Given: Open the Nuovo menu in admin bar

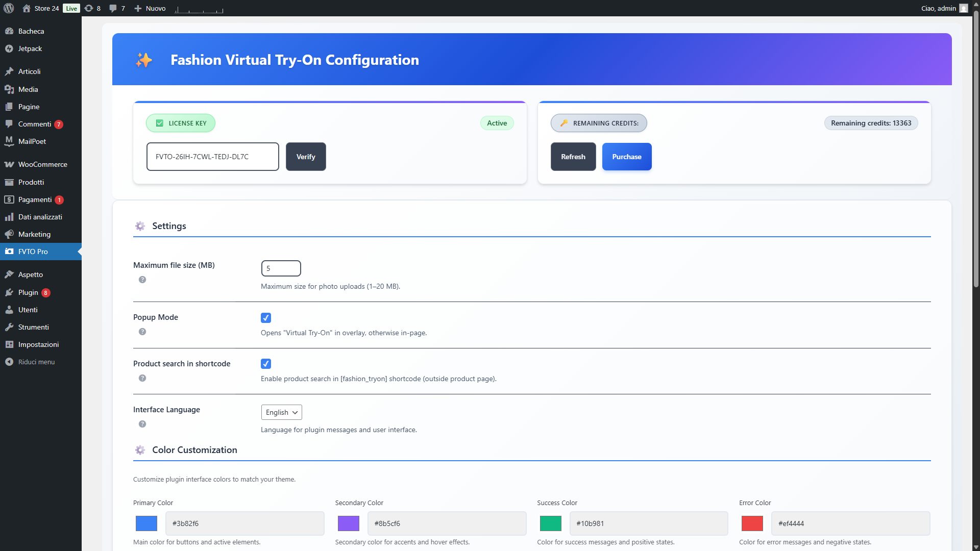Looking at the screenshot, I should (150, 8).
